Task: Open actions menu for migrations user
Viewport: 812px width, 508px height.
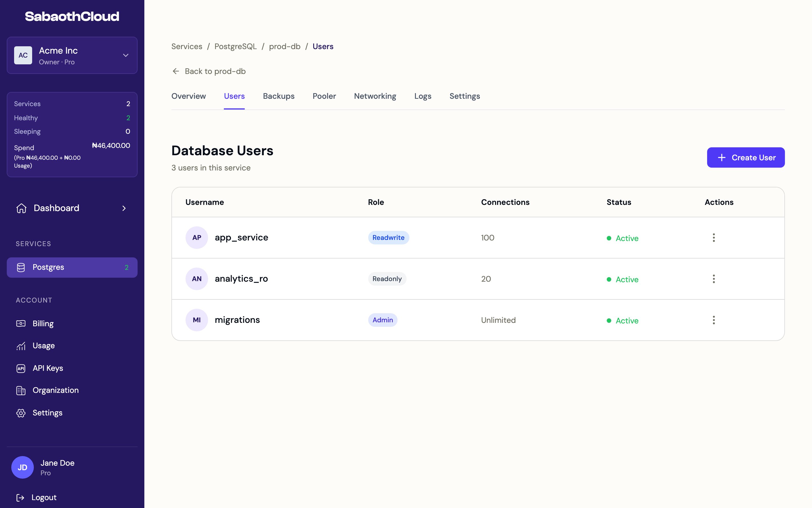Action: tap(714, 320)
